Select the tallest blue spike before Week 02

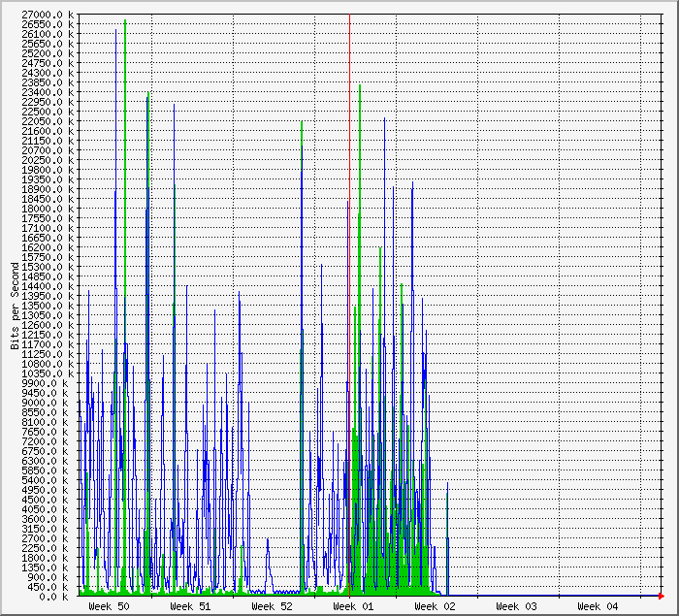(x=384, y=121)
